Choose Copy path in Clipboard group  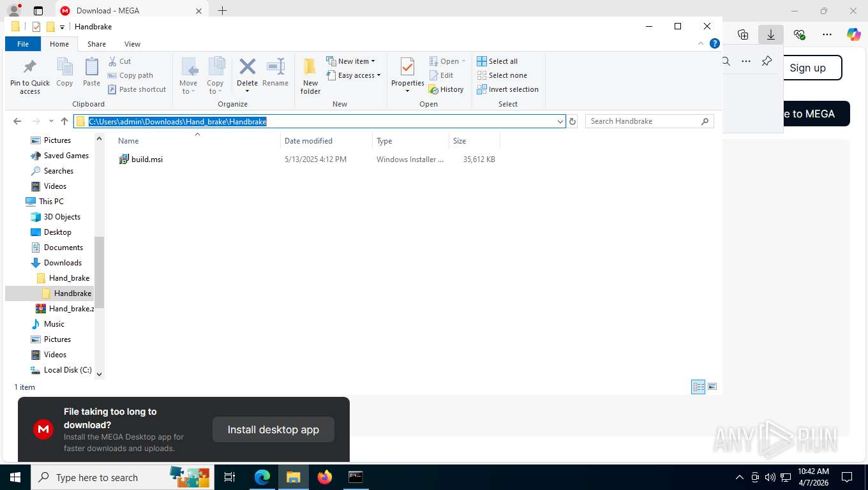(x=130, y=75)
